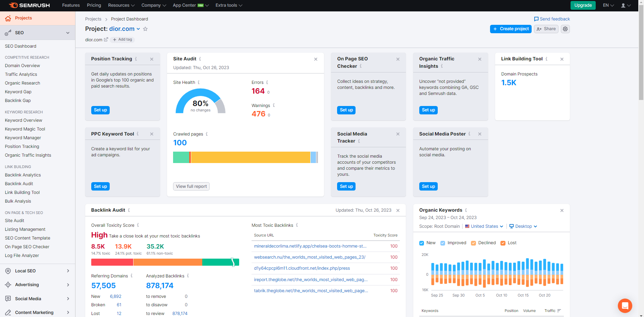This screenshot has width=644, height=317.
Task: Close the On Page SEO Checker widget
Action: coord(398,59)
